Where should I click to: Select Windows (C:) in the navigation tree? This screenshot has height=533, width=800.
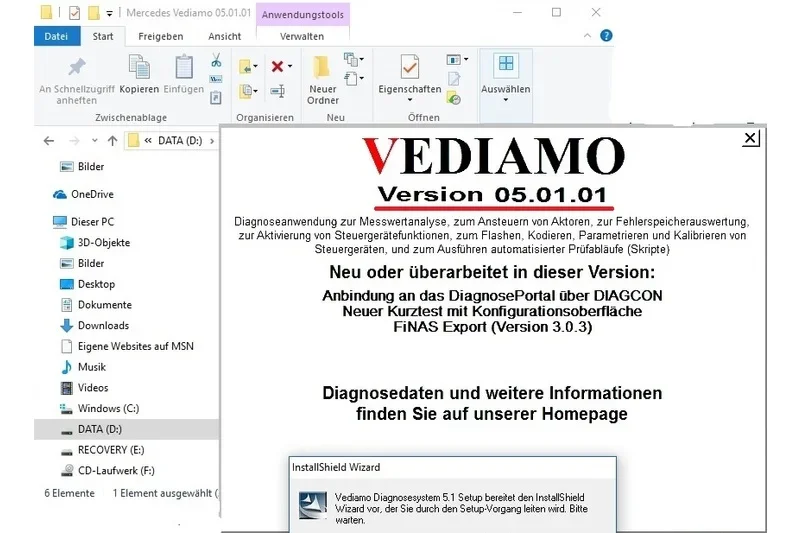[108, 409]
